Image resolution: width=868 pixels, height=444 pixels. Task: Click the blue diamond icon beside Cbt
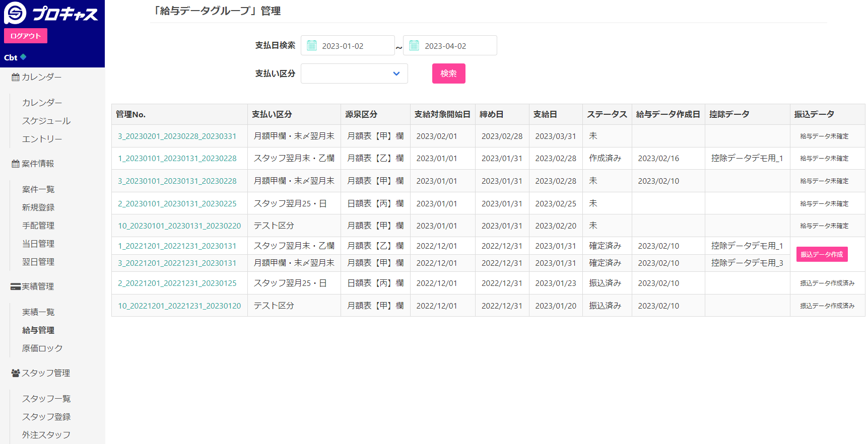point(23,57)
